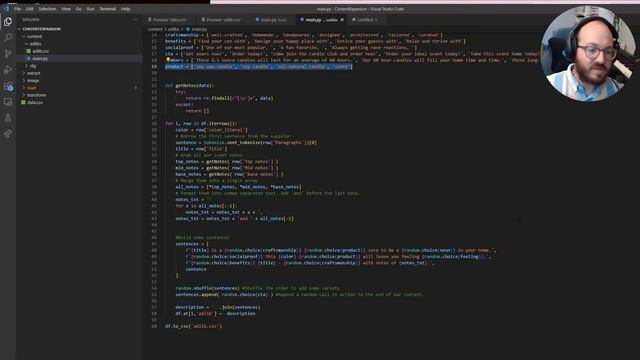Click the lightbulb code action on line 18
The image size is (640, 360).
click(x=168, y=60)
